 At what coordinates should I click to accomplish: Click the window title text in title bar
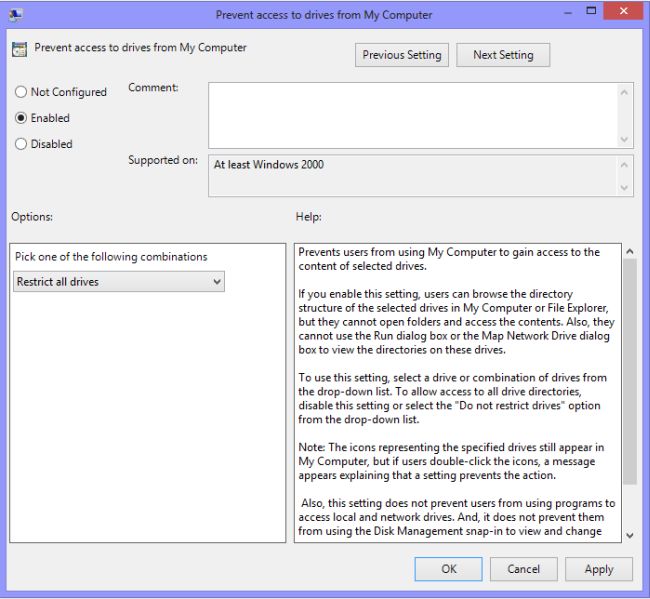tap(324, 15)
